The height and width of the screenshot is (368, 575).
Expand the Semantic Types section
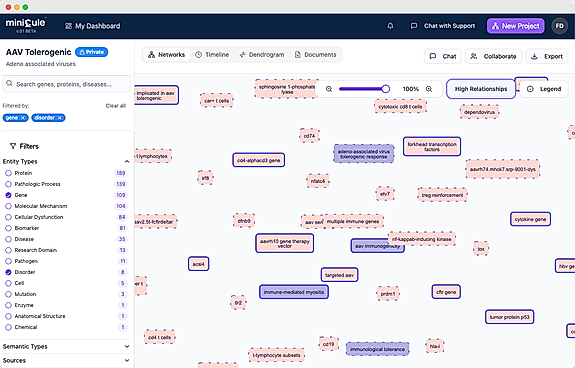pyautogui.click(x=127, y=346)
